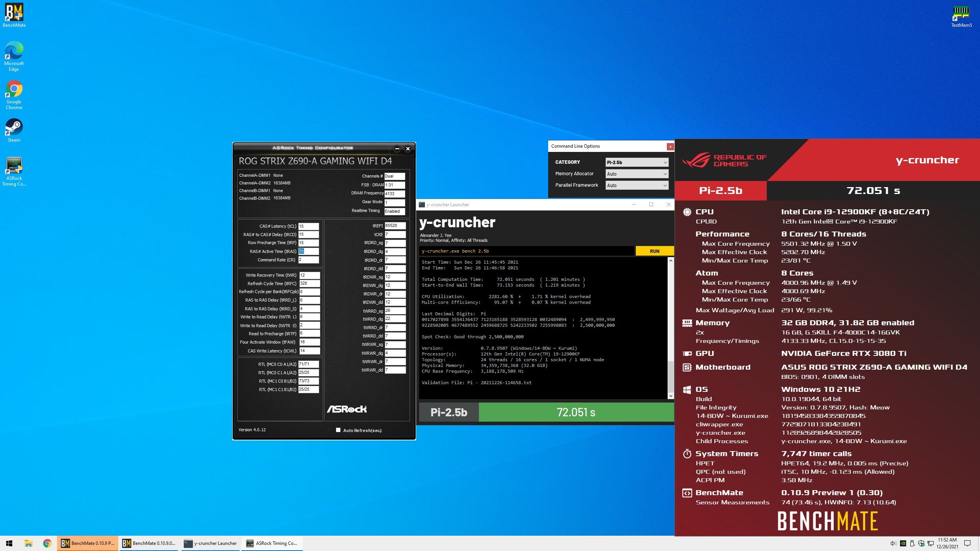
Task: Maximize the y-cruncher Launcher window
Action: [651, 204]
